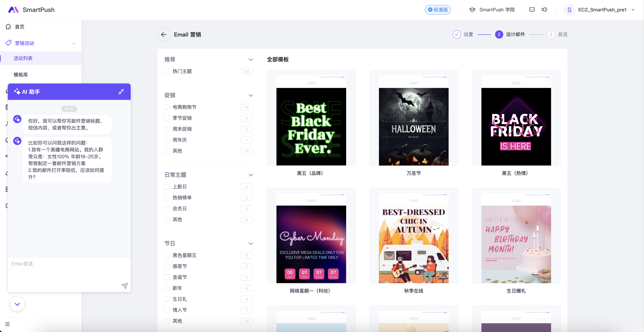Click the SmartPush logo icon
The width and height of the screenshot is (644, 332).
(13, 10)
